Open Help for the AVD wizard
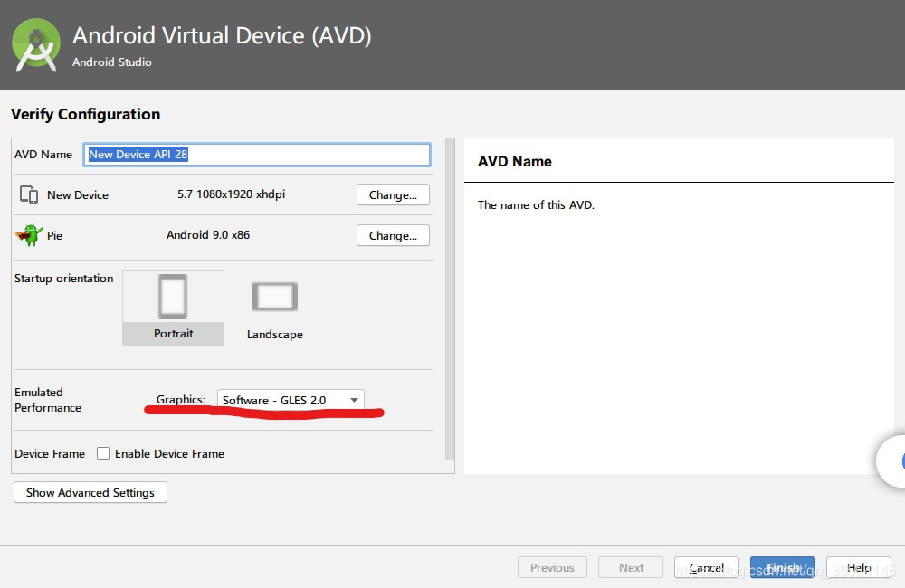Image resolution: width=905 pixels, height=588 pixels. [859, 567]
